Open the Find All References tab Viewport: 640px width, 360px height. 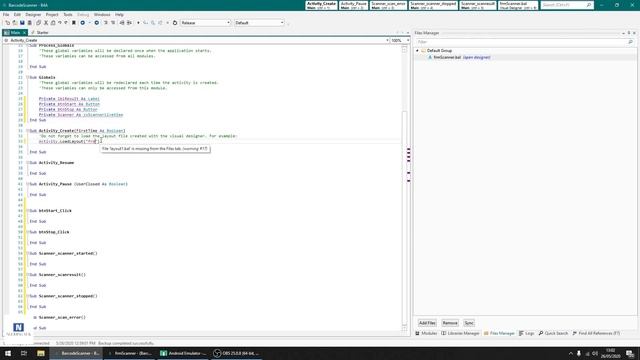pyautogui.click(x=596, y=333)
